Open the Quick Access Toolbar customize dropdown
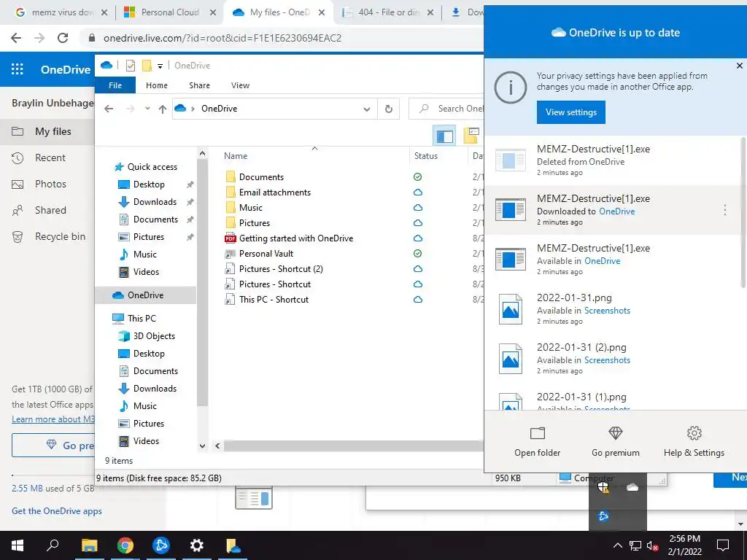Viewport: 747px width, 560px height. coord(160,66)
